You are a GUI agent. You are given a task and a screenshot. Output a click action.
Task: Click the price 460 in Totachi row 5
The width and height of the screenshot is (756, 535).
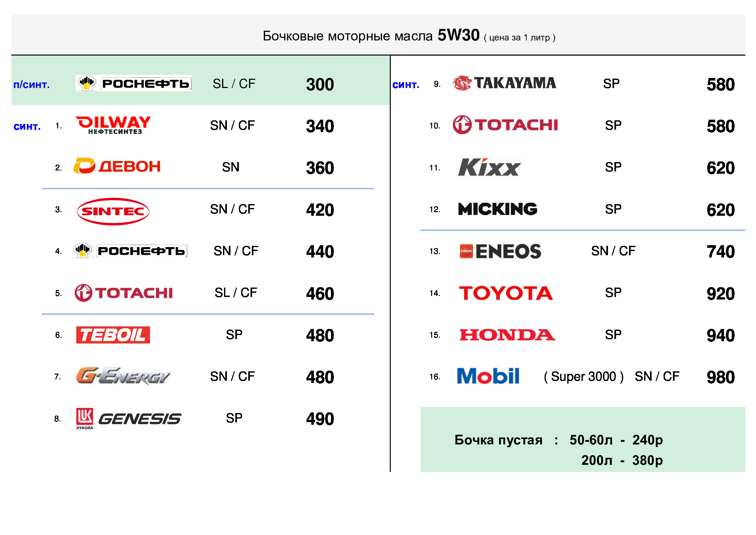[x=320, y=294]
